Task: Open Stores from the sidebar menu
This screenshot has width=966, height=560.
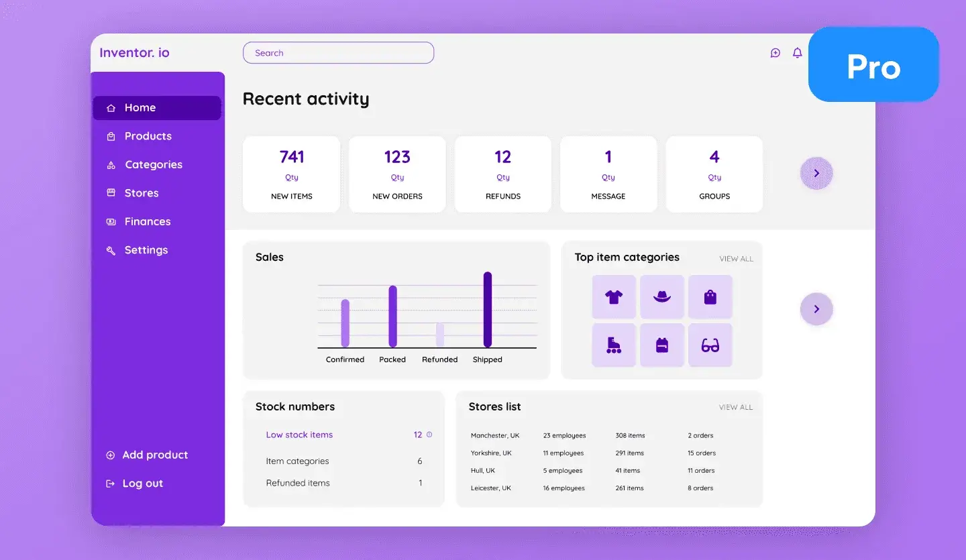Action: click(141, 193)
